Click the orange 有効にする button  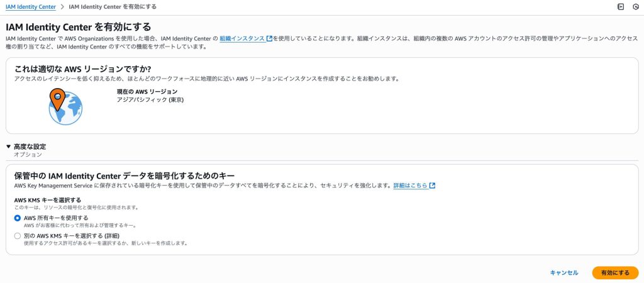(614, 273)
